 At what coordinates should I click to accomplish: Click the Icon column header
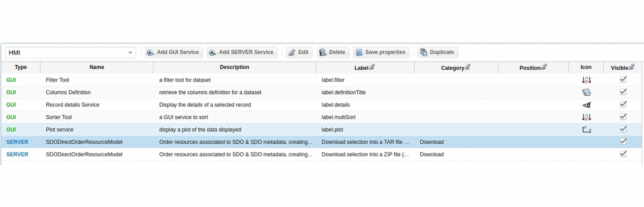(586, 67)
